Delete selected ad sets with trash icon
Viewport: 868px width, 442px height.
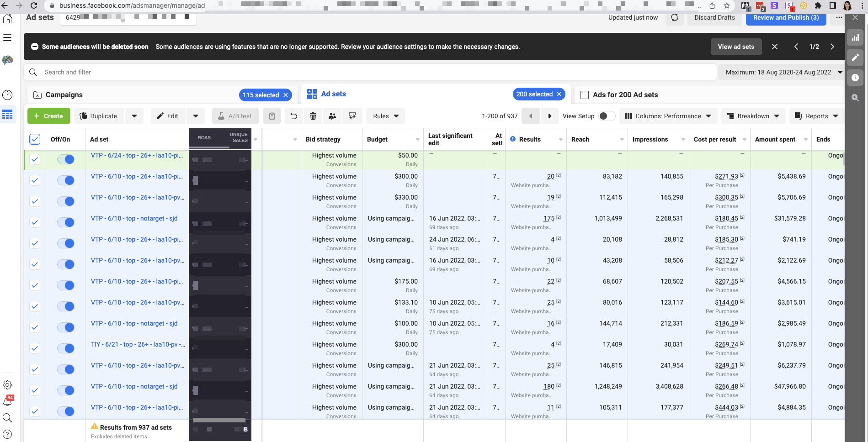[313, 116]
